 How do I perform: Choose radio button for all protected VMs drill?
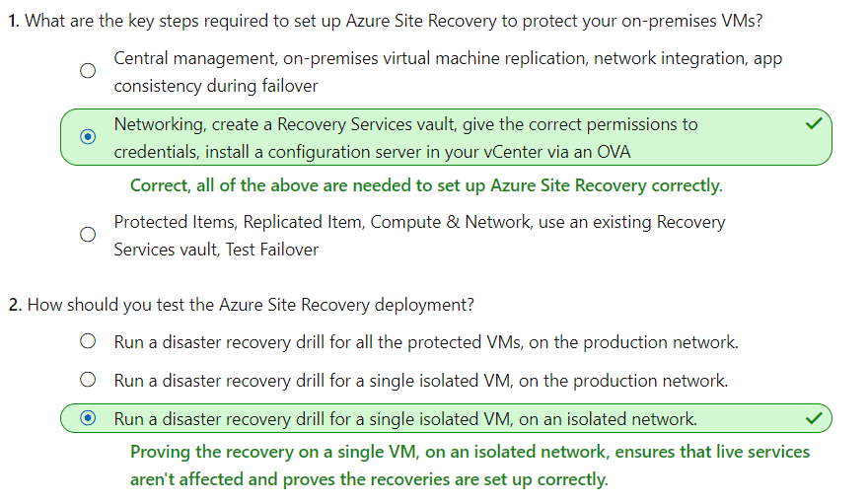88,342
